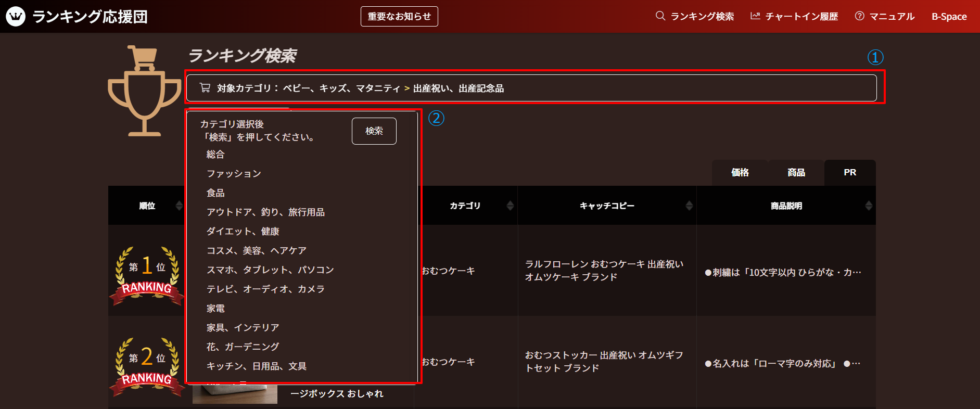Sort the カテゴリ column
Screen dimensions: 980x409
[510, 206]
